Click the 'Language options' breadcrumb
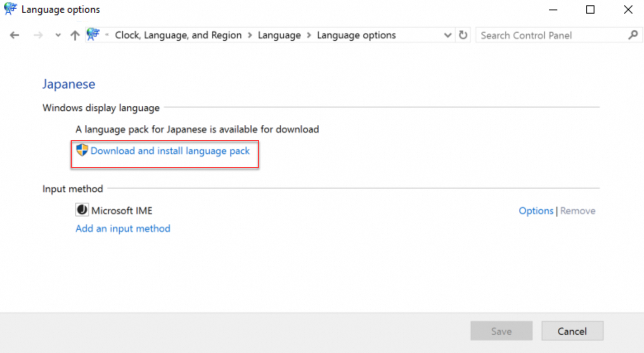This screenshot has width=644, height=353. coord(356,35)
